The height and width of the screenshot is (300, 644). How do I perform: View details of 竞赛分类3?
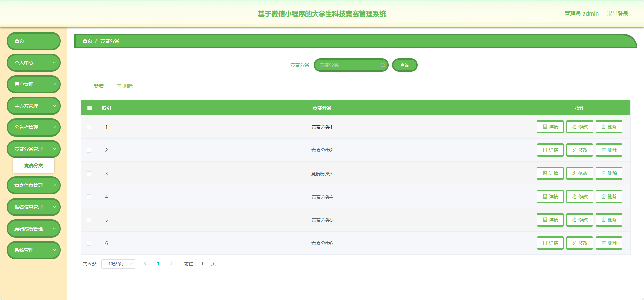[x=550, y=173]
